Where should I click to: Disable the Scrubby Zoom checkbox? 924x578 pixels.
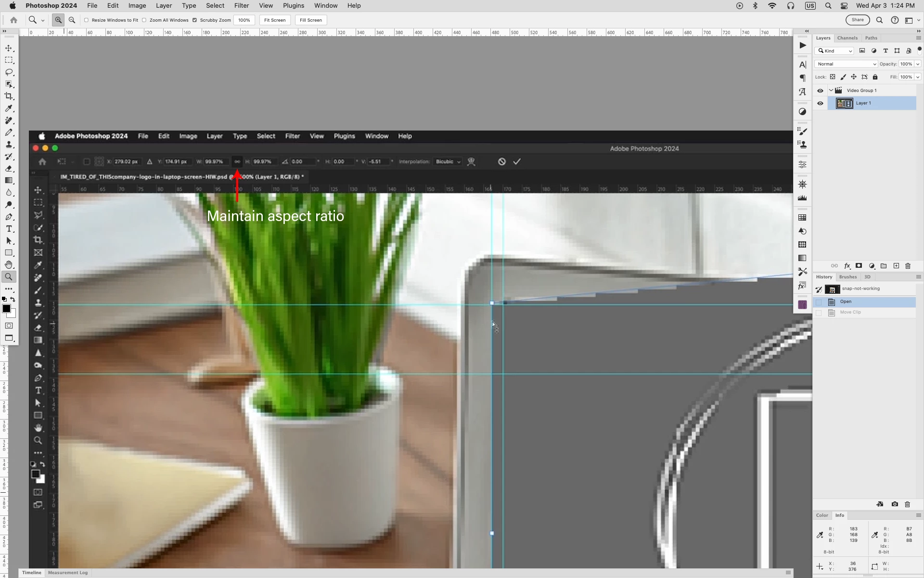pyautogui.click(x=194, y=20)
